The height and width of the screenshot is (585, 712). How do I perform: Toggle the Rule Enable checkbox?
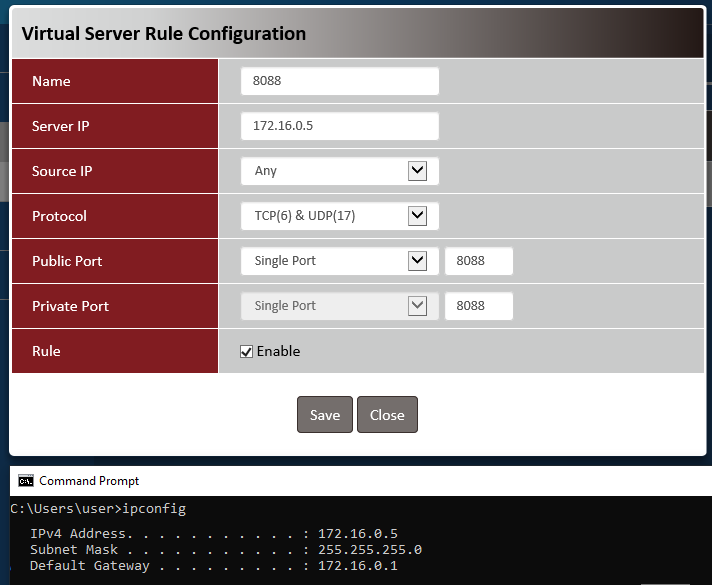[246, 351]
